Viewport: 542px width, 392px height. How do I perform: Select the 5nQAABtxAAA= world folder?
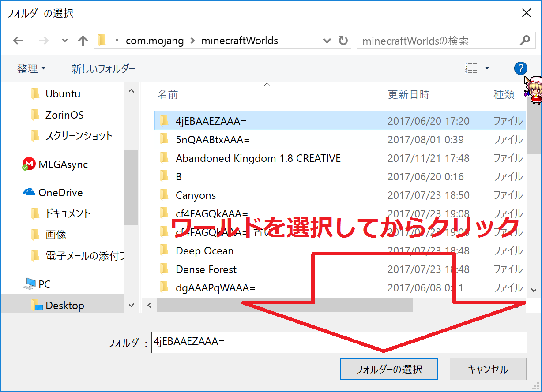point(213,140)
